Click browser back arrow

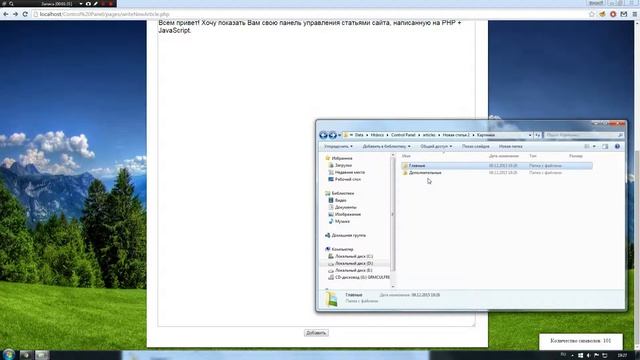pos(6,14)
